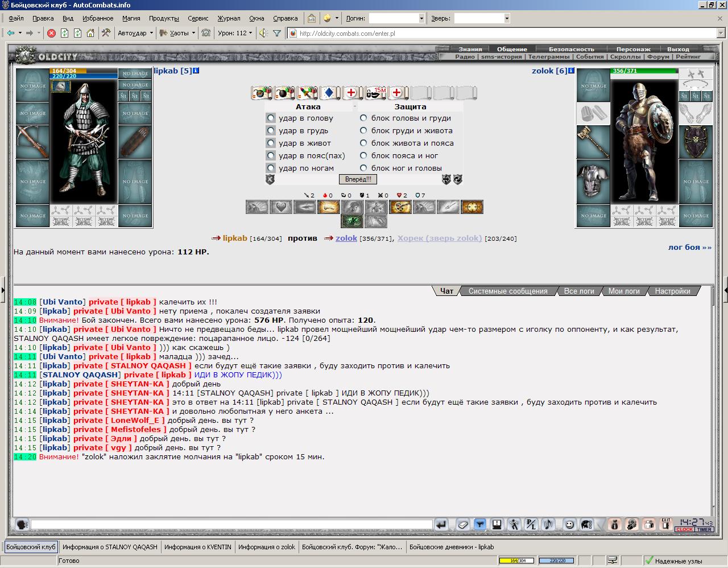Screen dimensions: 728x568
Task: Click the Вперёд!!! button
Action: point(358,179)
